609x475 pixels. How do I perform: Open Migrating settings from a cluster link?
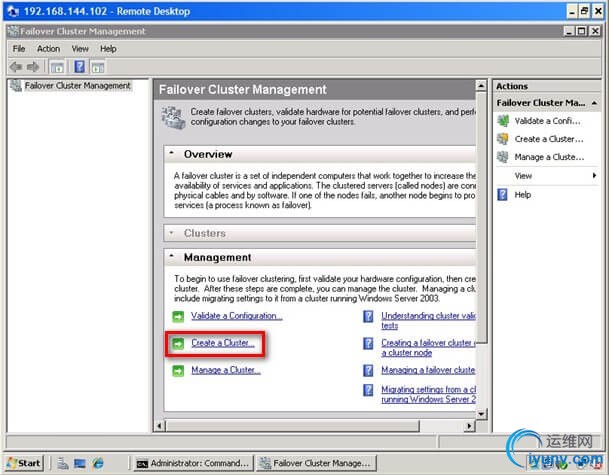point(428,394)
